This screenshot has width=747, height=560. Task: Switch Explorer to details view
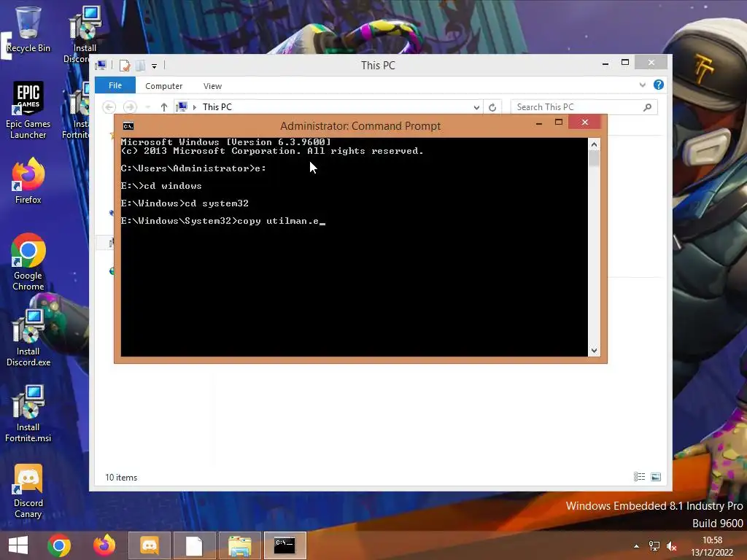coord(639,477)
